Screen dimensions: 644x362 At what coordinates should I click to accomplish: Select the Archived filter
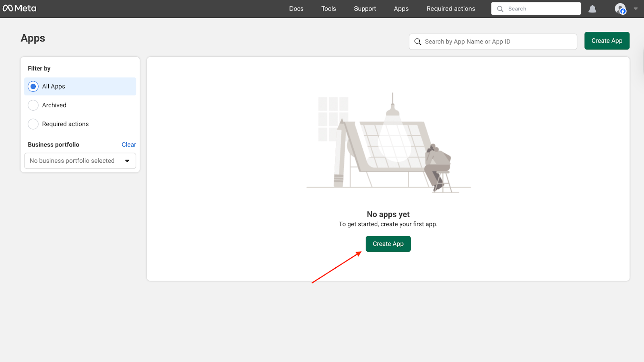(x=80, y=105)
